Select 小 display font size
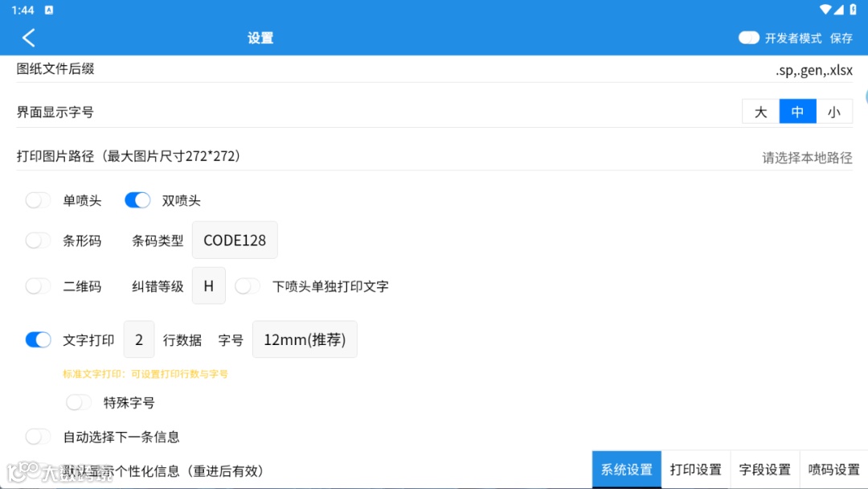 pos(834,112)
